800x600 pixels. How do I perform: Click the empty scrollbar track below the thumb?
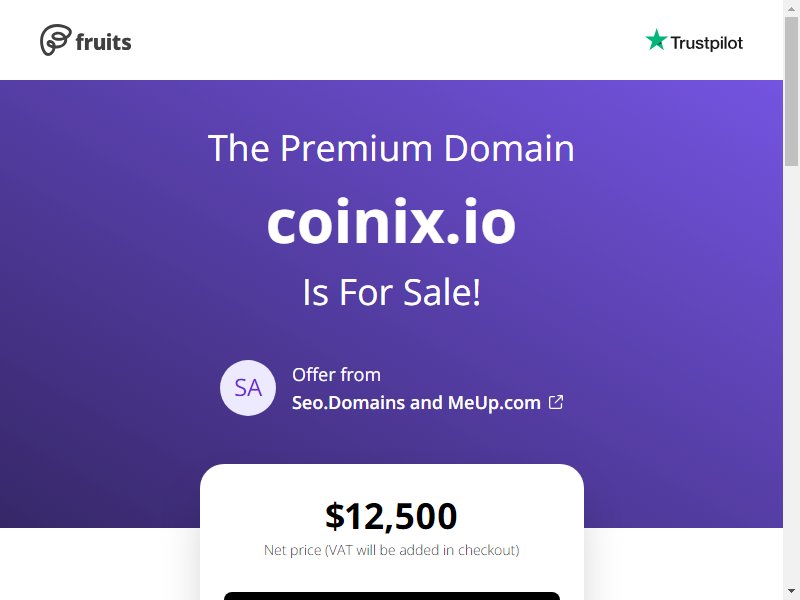(x=791, y=375)
